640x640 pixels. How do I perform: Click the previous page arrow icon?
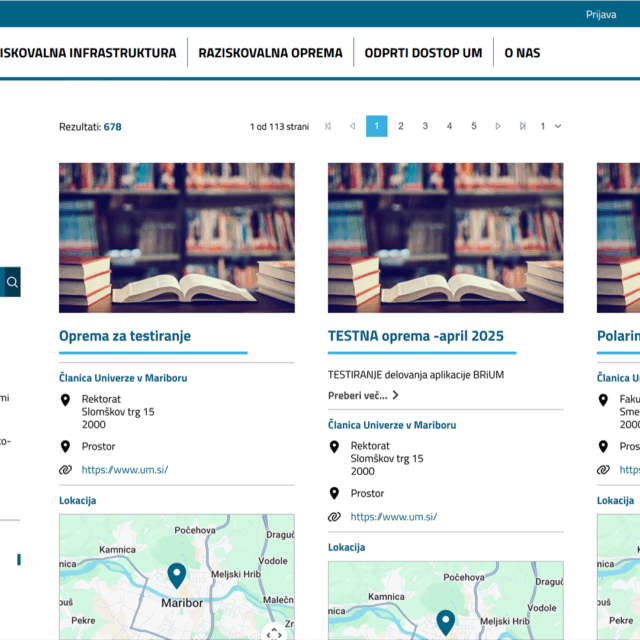352,126
